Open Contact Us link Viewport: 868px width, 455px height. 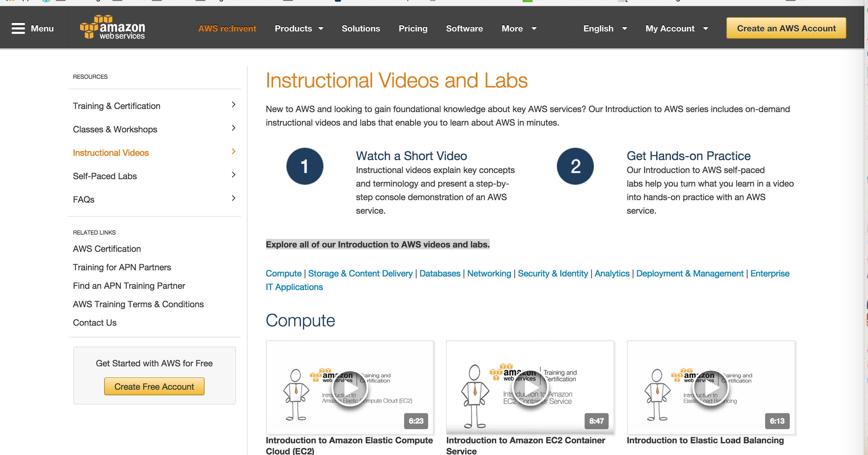95,323
